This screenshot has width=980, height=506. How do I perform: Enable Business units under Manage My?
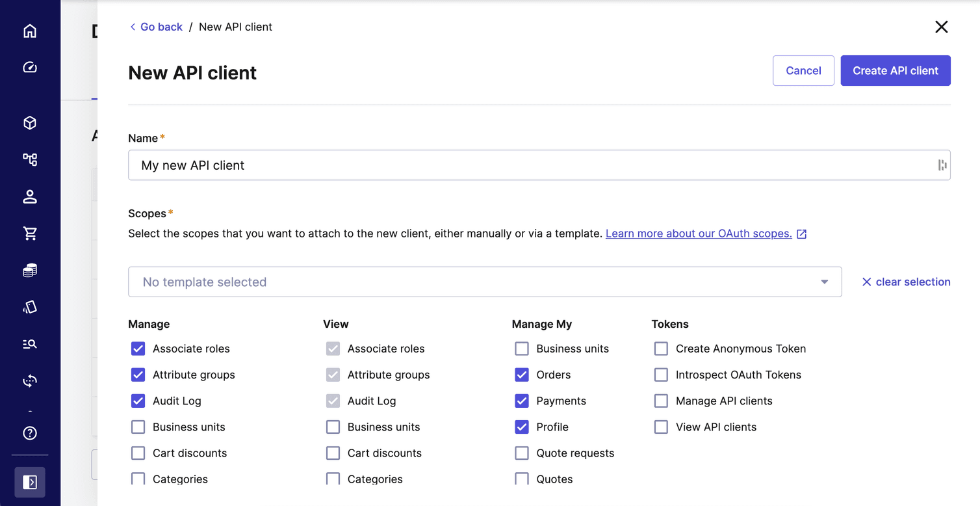tap(522, 349)
